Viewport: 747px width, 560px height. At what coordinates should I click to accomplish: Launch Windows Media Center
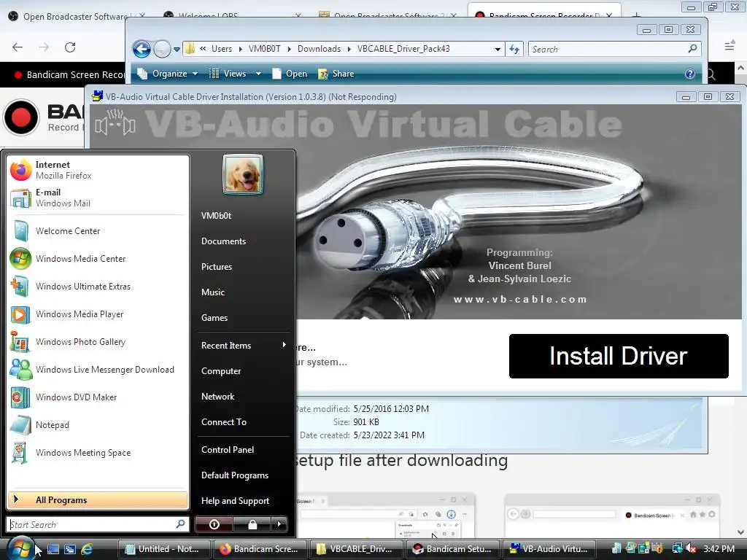[98, 259]
